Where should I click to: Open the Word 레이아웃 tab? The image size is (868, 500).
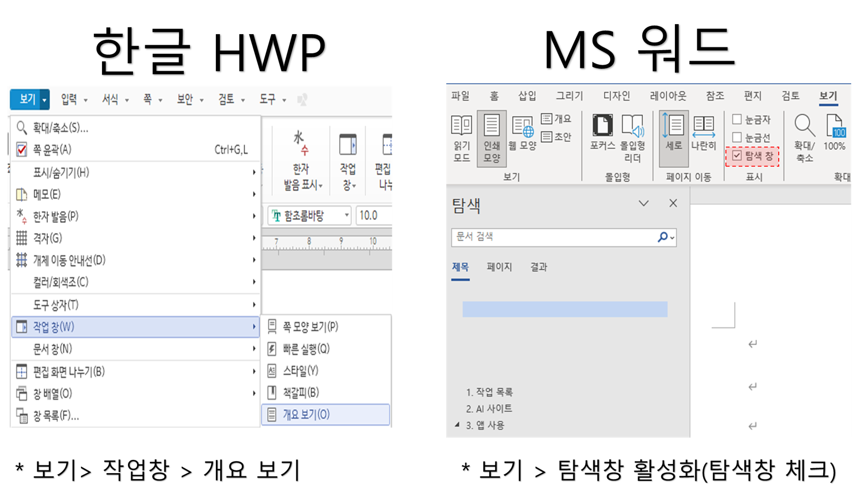click(x=668, y=96)
